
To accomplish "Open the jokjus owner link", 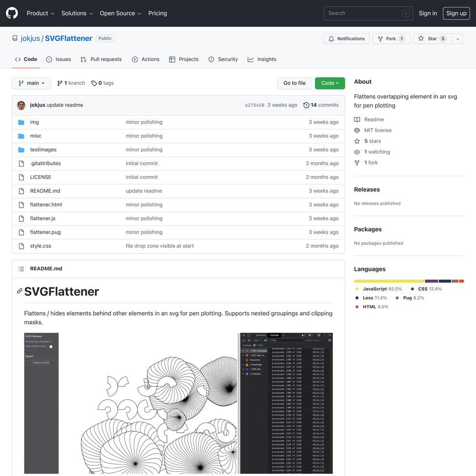I will 30,39.
